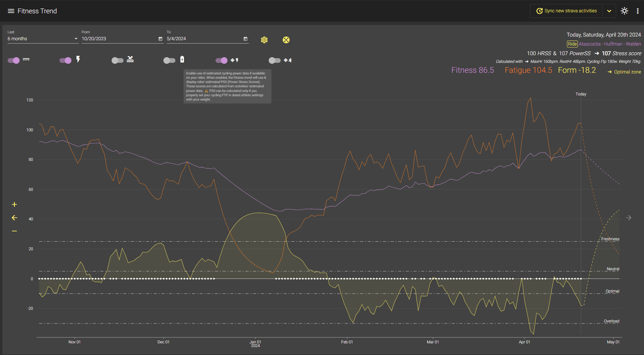Toggle the light/dark theme sun icon
The image size is (644, 355).
[x=624, y=11]
